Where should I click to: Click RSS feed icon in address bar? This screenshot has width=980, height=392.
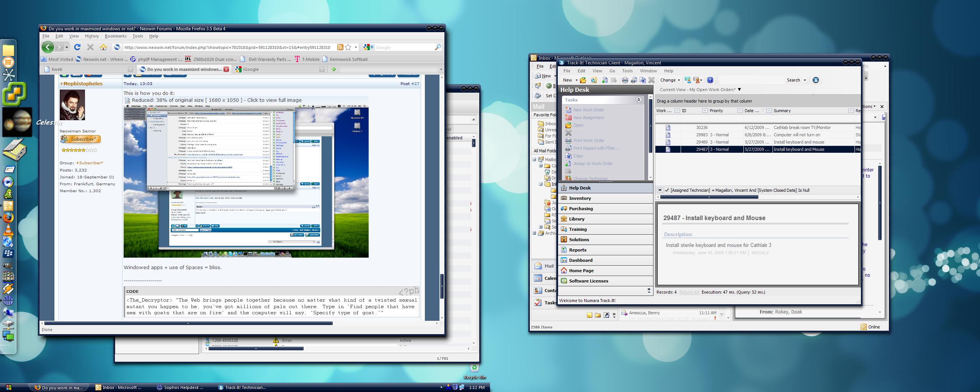(x=340, y=47)
